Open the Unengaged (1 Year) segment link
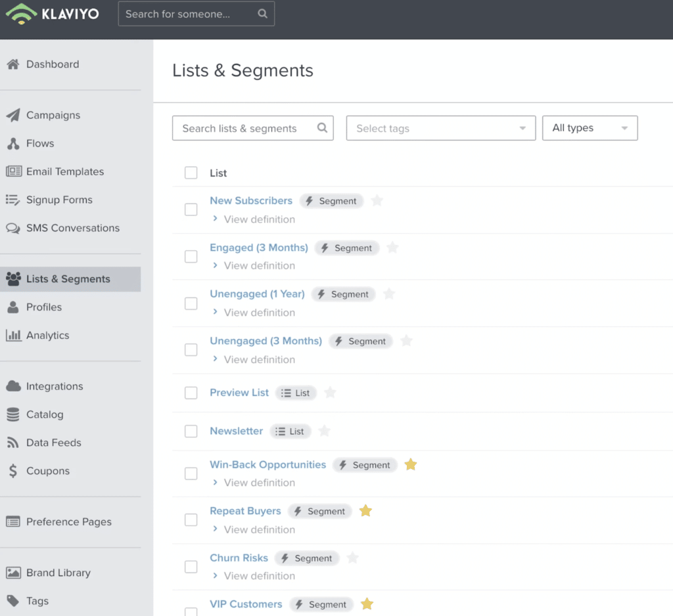 point(257,294)
